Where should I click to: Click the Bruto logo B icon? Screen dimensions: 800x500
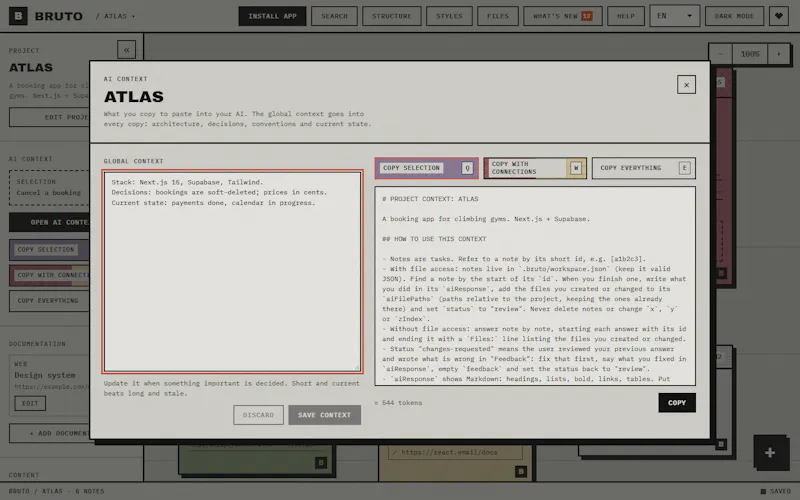pyautogui.click(x=18, y=16)
